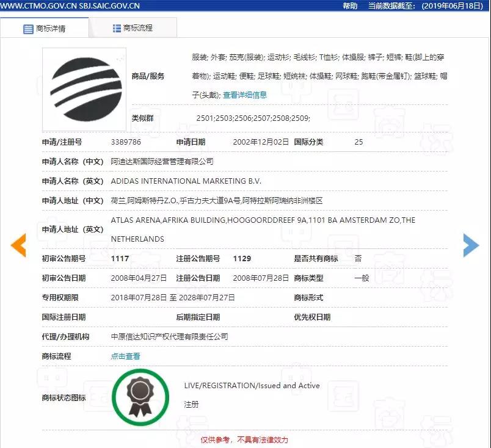Click the green registration ribbon badge
Screen dimensions: 491x448
(140, 397)
